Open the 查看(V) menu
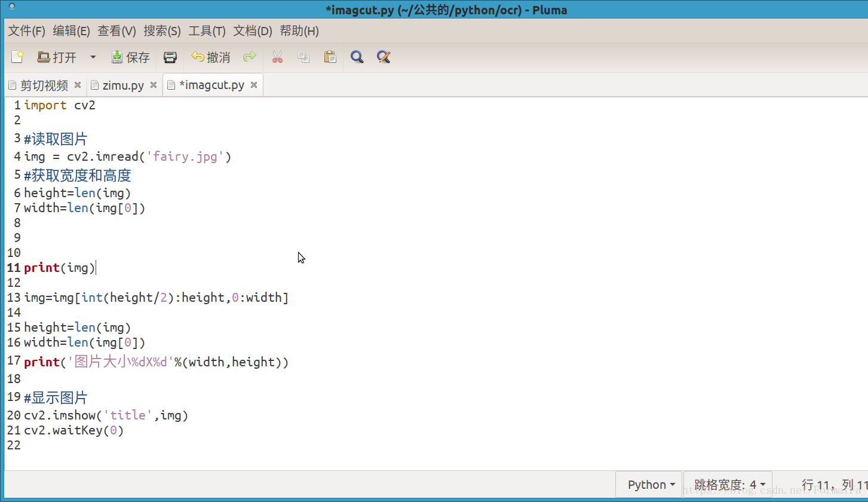Image resolution: width=868 pixels, height=502 pixels. (117, 31)
